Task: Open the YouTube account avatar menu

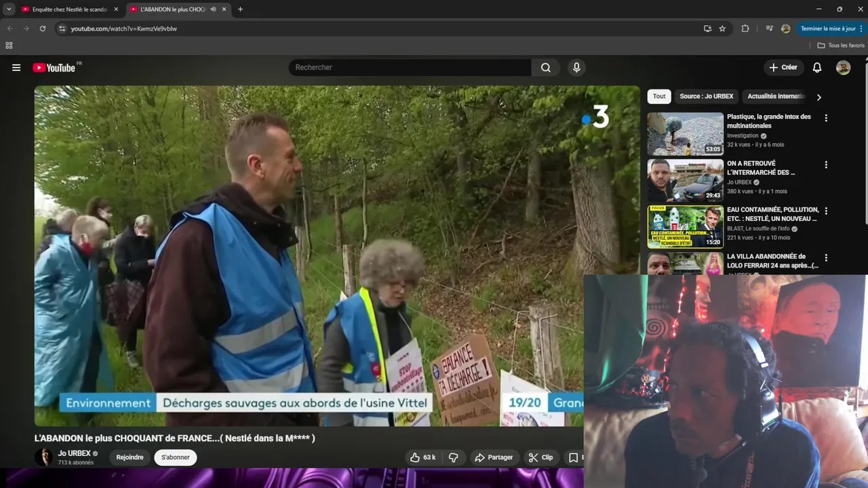Action: click(843, 67)
